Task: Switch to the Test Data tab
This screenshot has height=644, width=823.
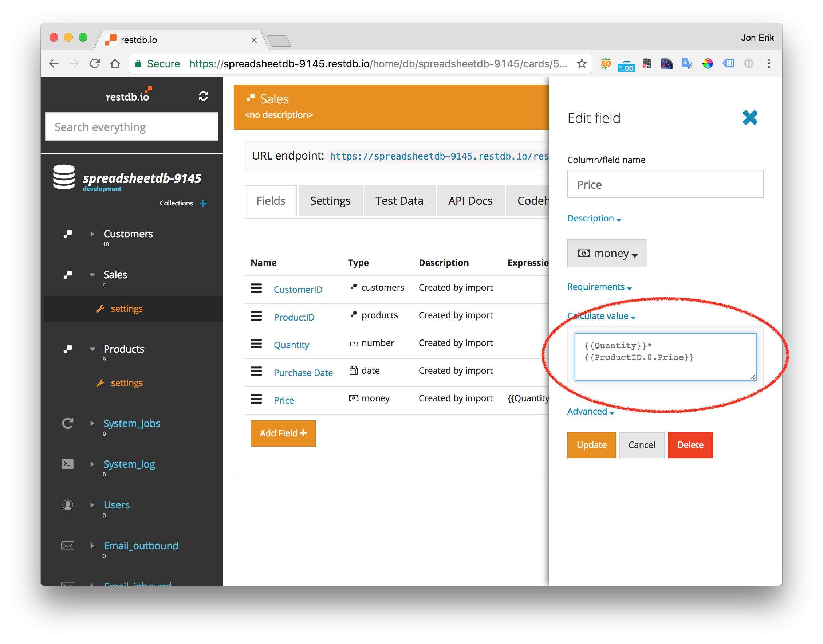Action: tap(399, 200)
